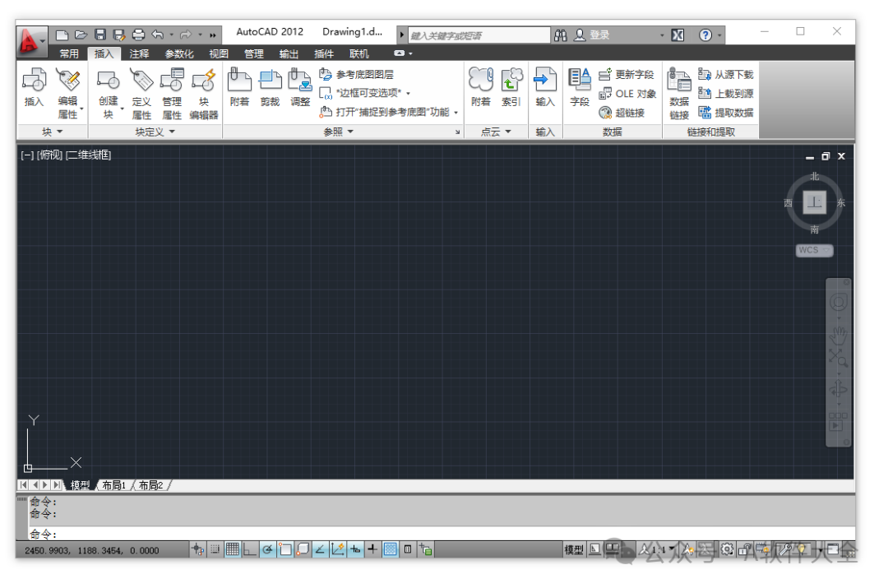Toggle 3D object snap in status bar

click(x=303, y=549)
